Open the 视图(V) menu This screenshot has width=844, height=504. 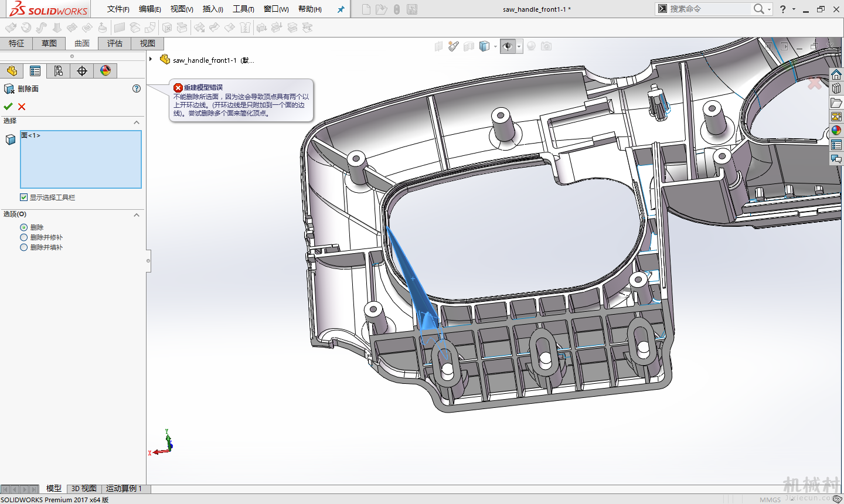pos(182,9)
